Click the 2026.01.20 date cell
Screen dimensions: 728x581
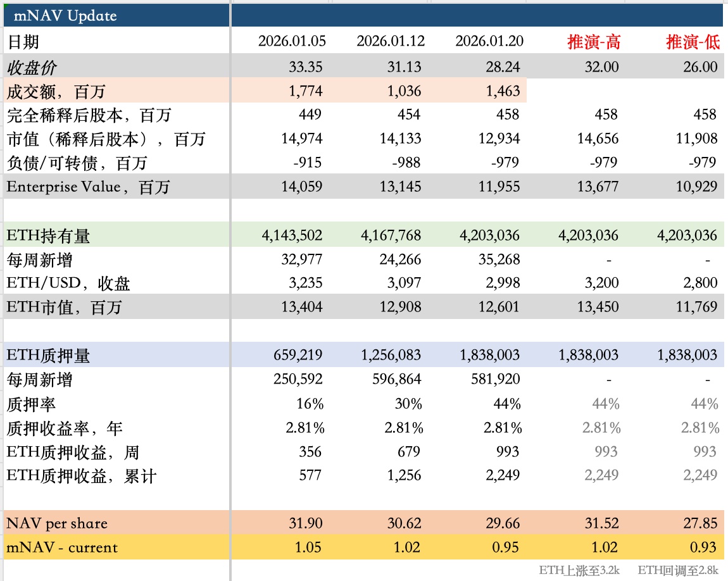(489, 42)
